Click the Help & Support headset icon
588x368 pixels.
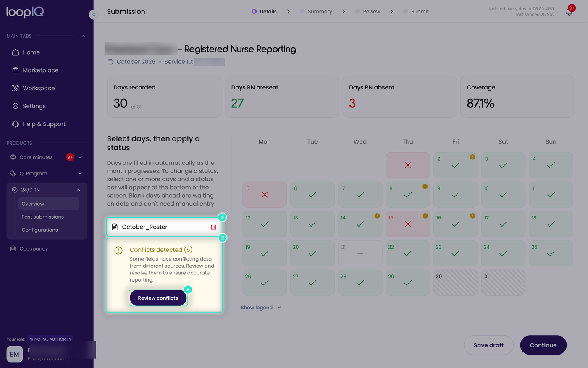tap(16, 124)
